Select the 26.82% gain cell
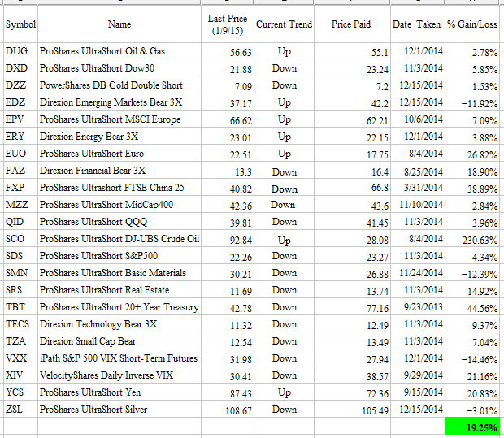 [x=472, y=153]
